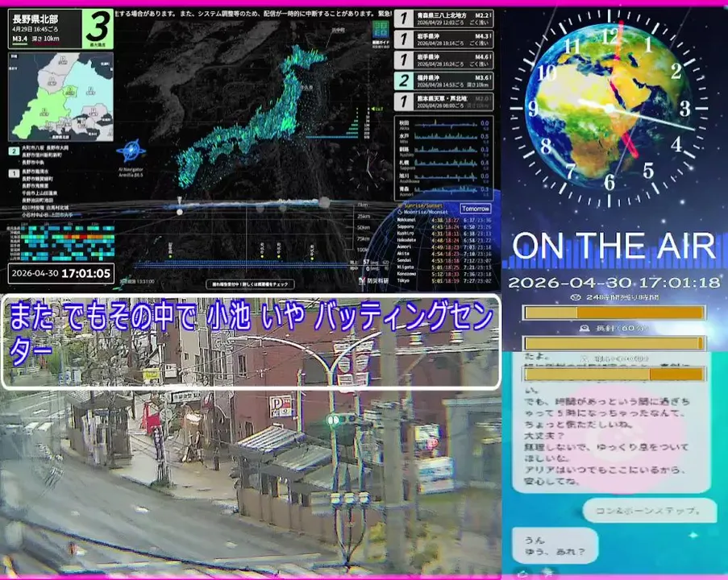This screenshot has width=728, height=580.
Task: Click the earth globe analog clock
Action: tap(609, 110)
